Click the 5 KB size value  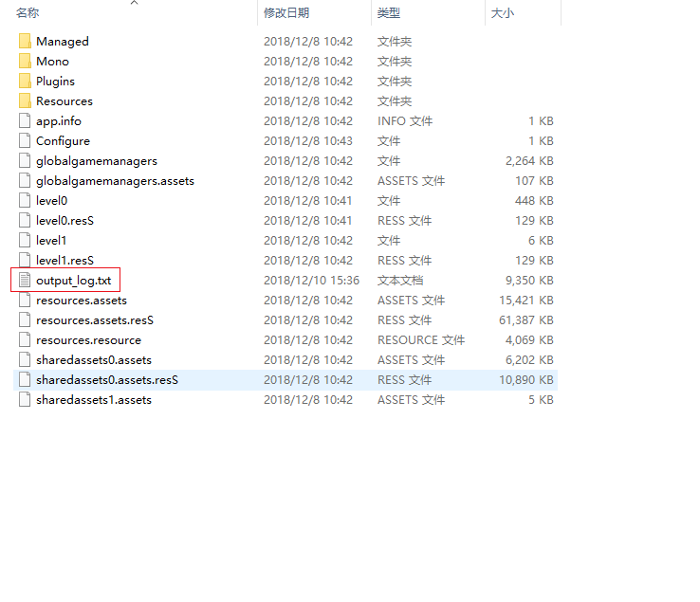pos(541,400)
